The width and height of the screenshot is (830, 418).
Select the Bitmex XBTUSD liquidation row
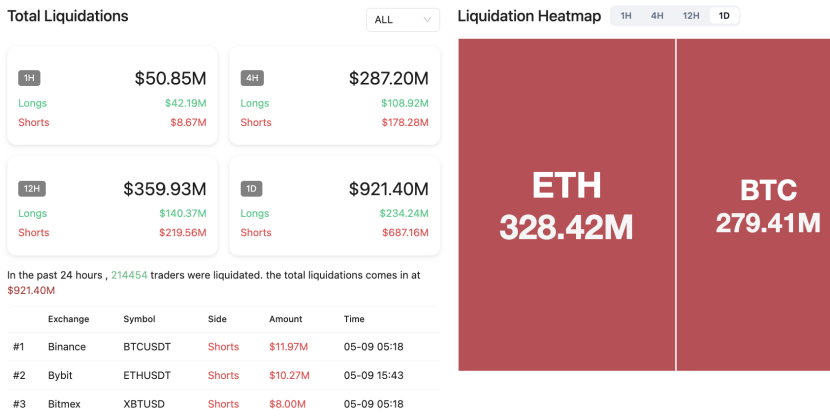coord(223,404)
